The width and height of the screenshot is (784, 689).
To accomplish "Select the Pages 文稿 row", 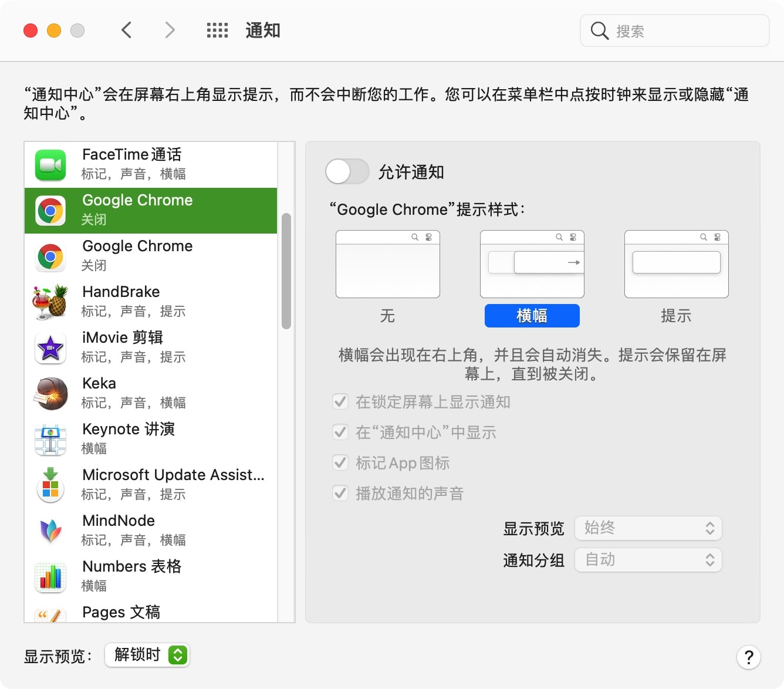I will (151, 611).
